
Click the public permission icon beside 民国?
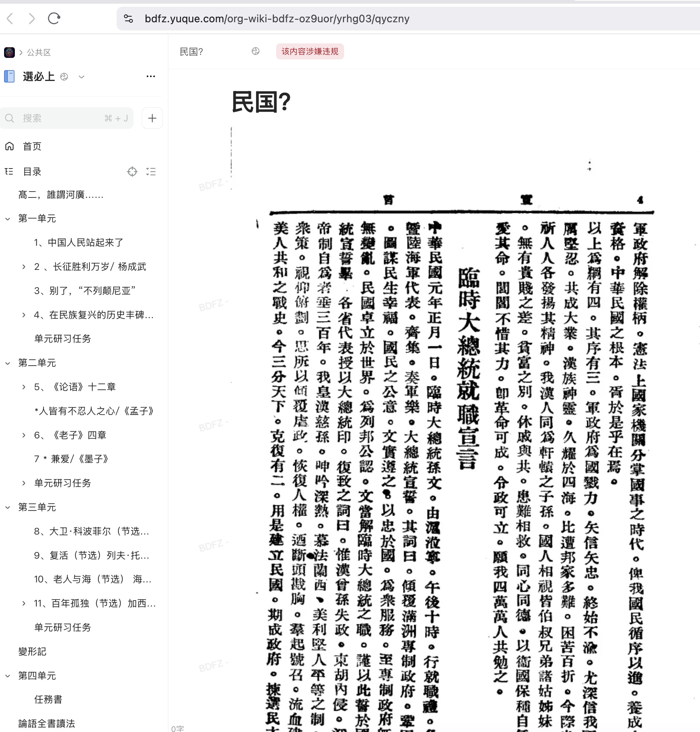255,52
